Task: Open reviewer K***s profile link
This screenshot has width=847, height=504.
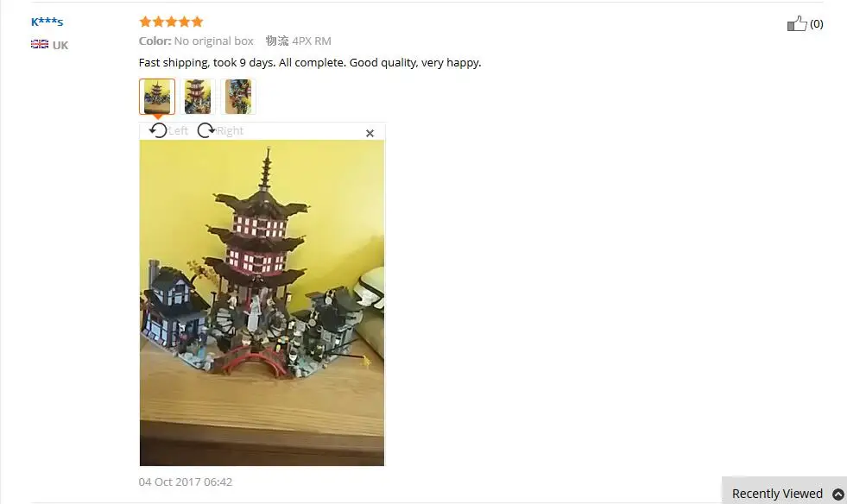Action: pyautogui.click(x=47, y=22)
